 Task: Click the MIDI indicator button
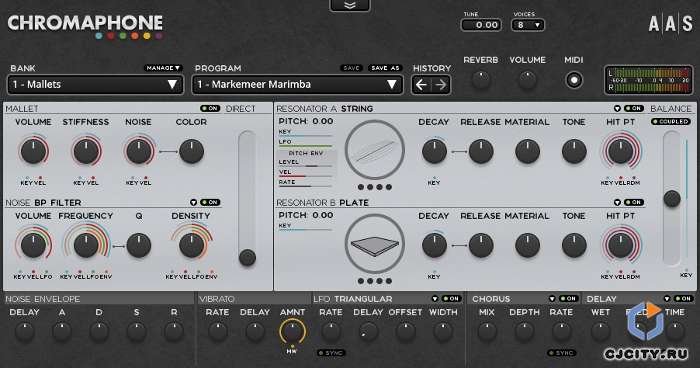(x=574, y=80)
